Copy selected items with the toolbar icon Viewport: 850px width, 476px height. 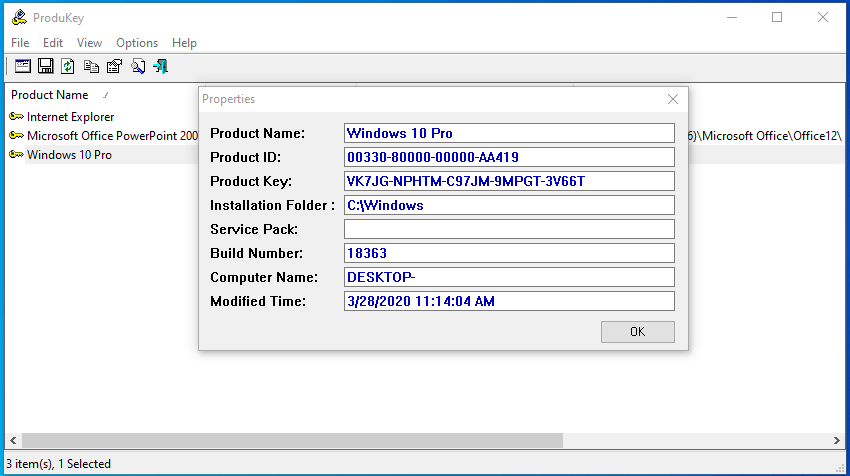(91, 66)
